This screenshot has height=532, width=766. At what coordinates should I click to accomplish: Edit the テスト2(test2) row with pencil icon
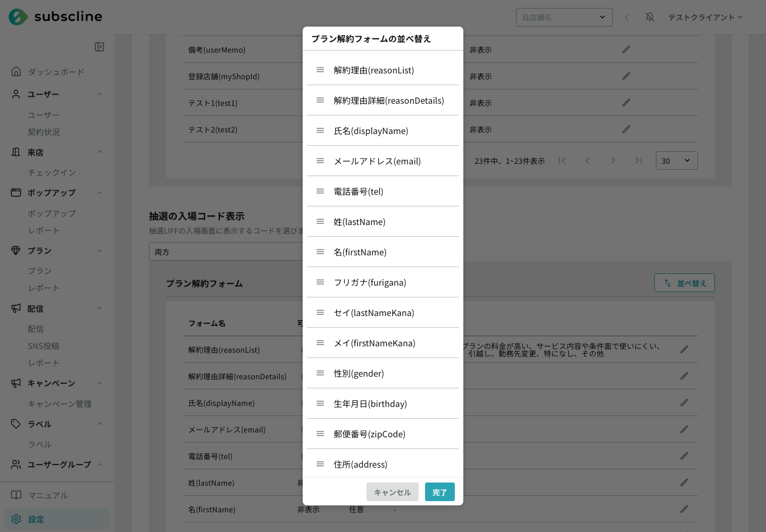[626, 129]
